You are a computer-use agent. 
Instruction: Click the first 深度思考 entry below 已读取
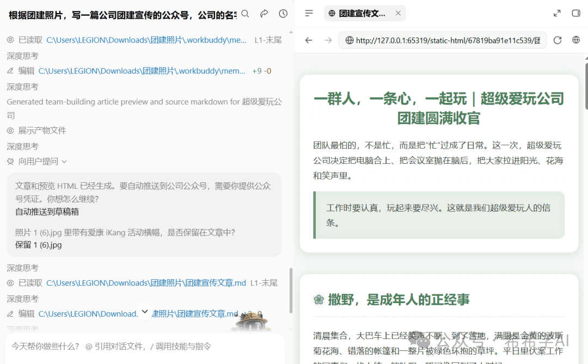pyautogui.click(x=22, y=56)
